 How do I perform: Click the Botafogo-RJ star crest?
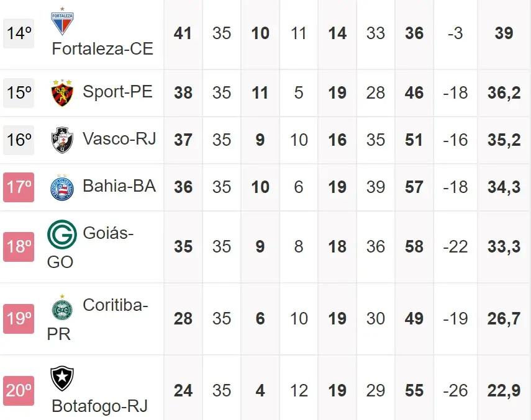coord(62,378)
